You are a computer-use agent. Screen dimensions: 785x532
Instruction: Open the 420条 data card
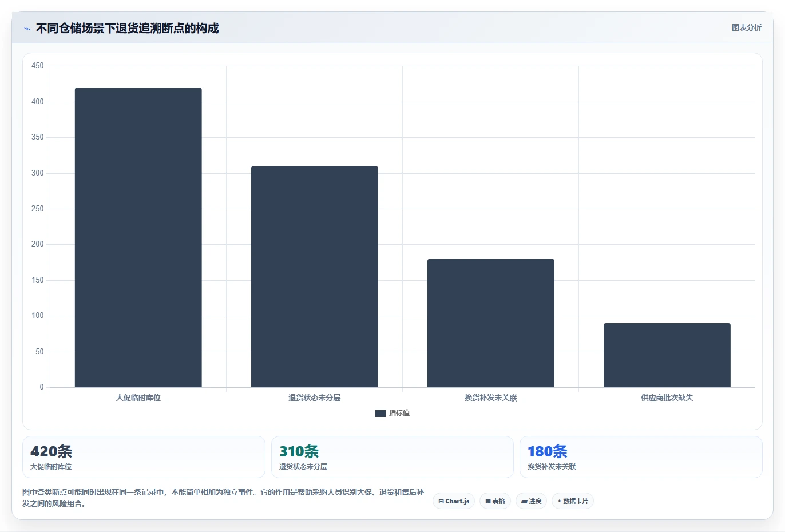click(x=144, y=457)
